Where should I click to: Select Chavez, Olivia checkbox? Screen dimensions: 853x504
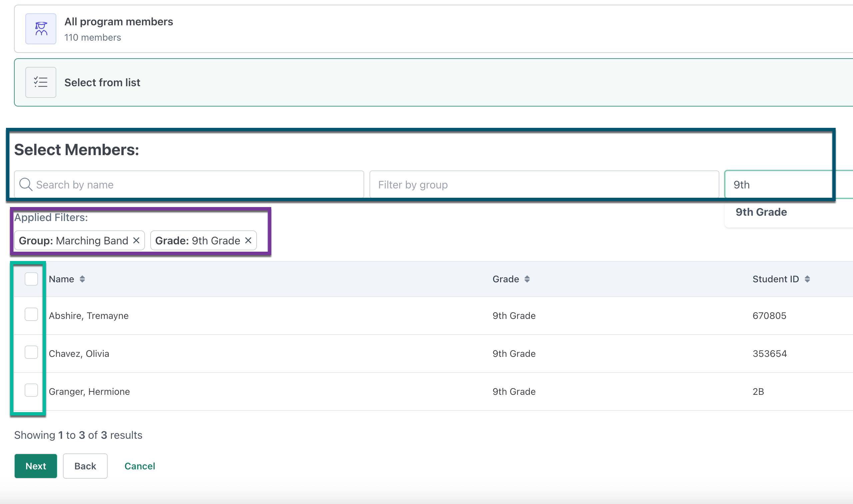click(31, 353)
